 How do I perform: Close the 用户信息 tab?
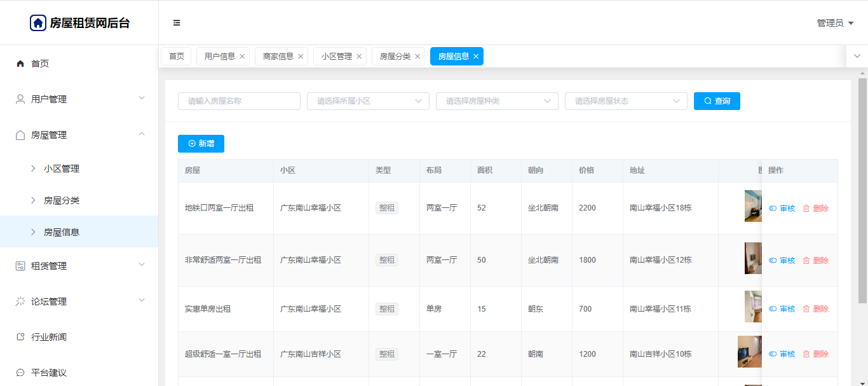click(x=242, y=57)
